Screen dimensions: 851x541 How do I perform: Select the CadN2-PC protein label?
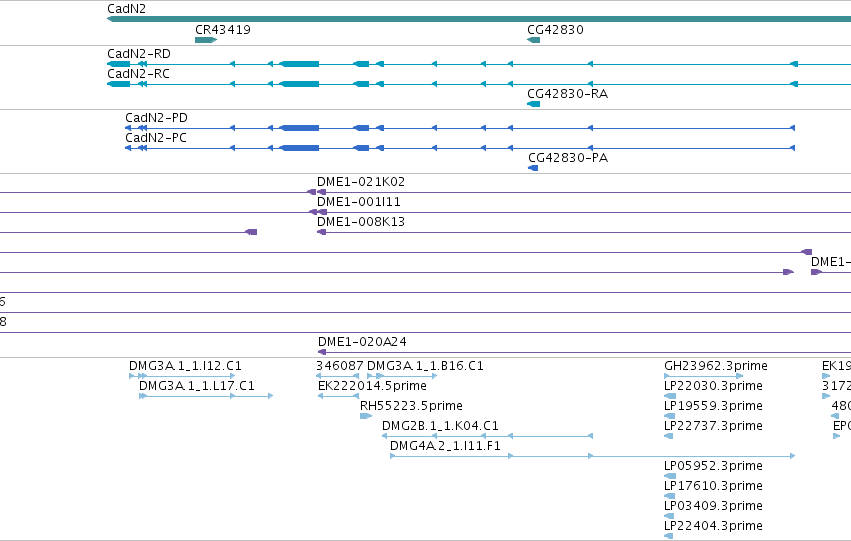click(x=156, y=138)
